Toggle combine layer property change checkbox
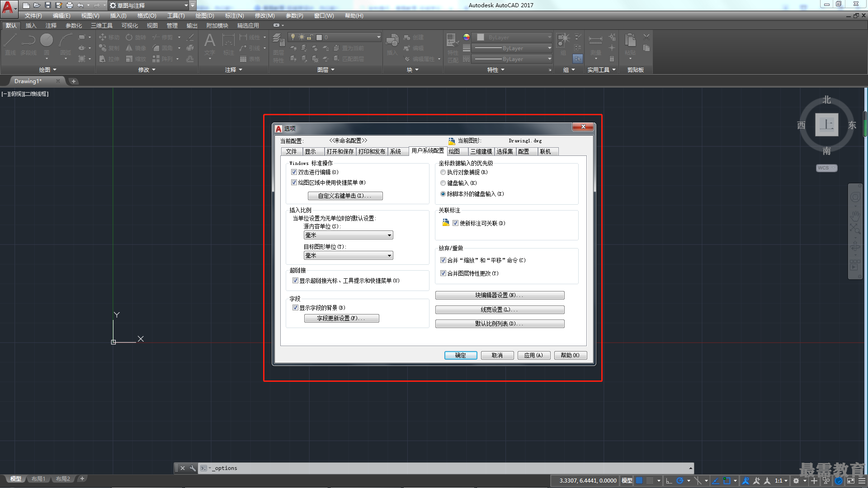This screenshot has width=868, height=488. (443, 273)
